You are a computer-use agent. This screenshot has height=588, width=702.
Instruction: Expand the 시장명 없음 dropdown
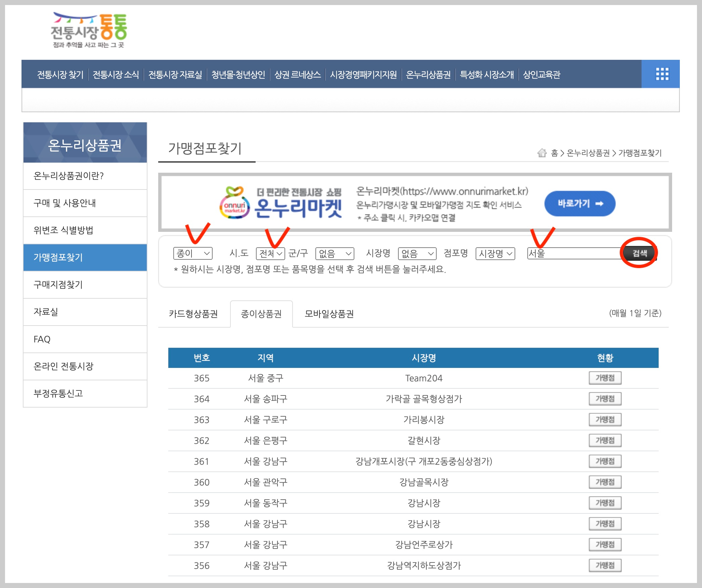(x=416, y=253)
